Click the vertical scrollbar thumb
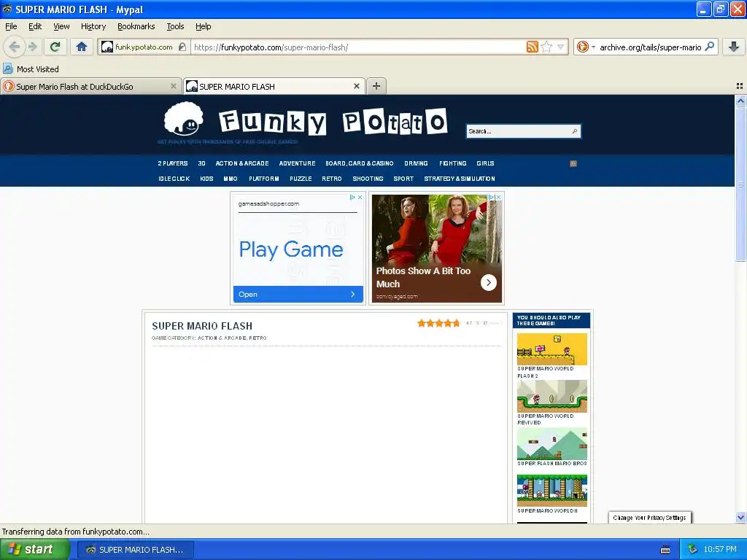 click(x=740, y=184)
